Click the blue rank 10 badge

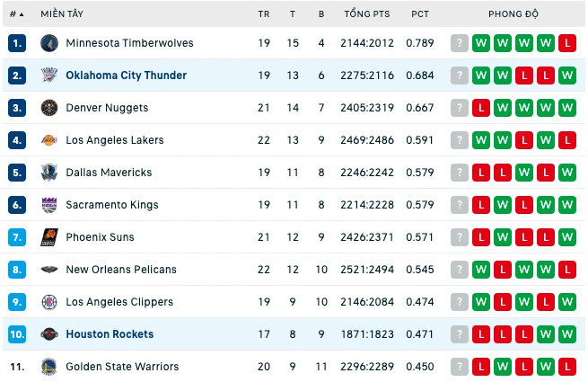(17, 334)
